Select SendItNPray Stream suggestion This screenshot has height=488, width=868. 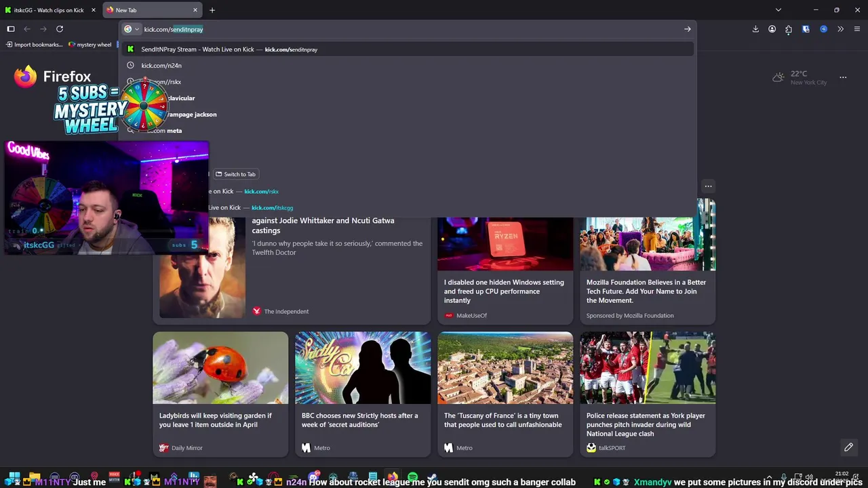[x=408, y=49]
